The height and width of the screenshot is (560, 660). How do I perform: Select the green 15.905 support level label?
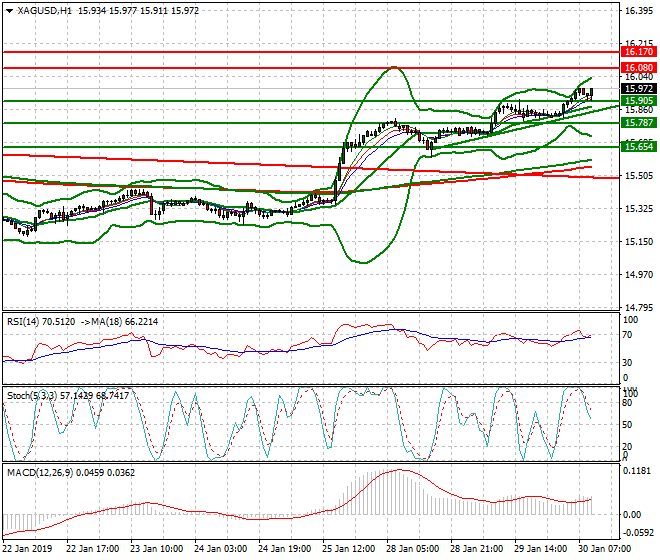639,101
